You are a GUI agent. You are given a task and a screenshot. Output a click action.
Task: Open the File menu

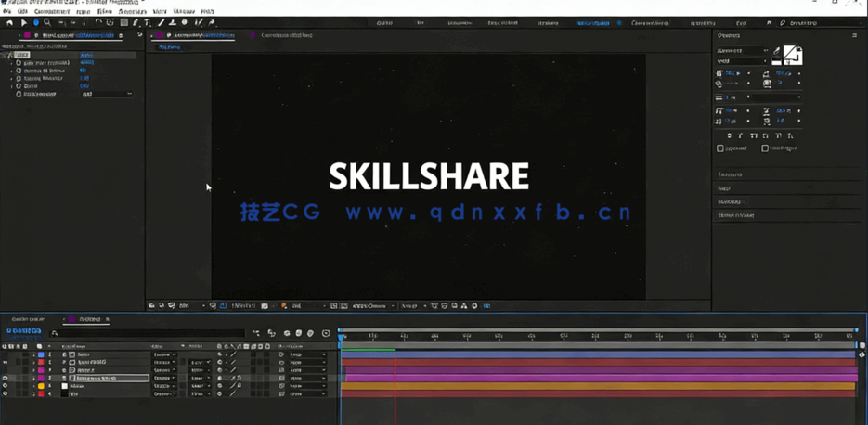click(7, 12)
